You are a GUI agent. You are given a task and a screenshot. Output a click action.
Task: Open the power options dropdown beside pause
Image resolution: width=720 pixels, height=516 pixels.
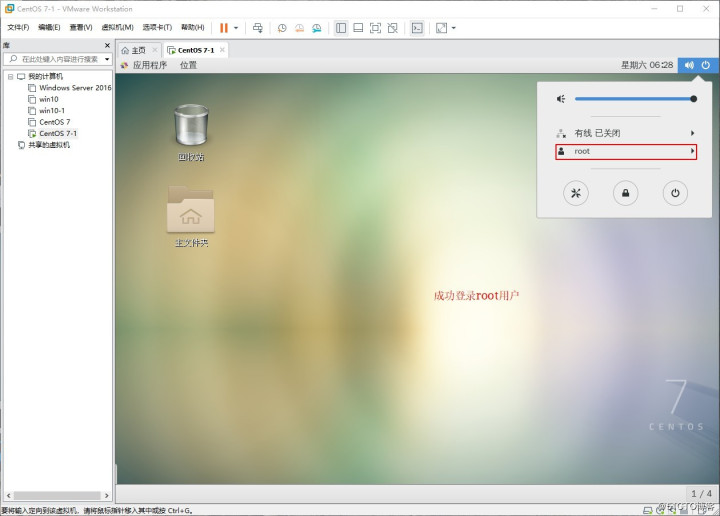(x=236, y=28)
